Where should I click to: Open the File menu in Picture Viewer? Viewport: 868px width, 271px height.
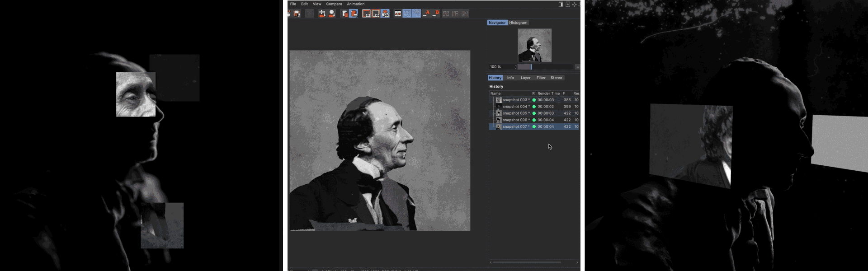pyautogui.click(x=293, y=4)
